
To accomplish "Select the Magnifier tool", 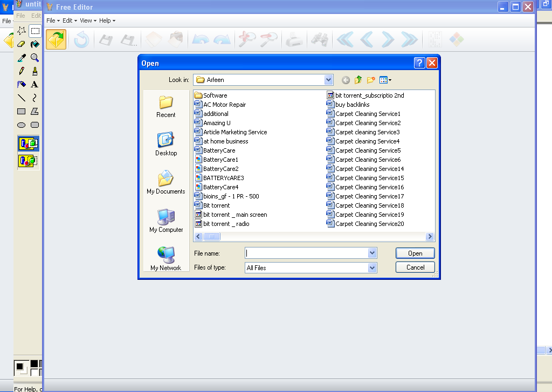I will (34, 58).
